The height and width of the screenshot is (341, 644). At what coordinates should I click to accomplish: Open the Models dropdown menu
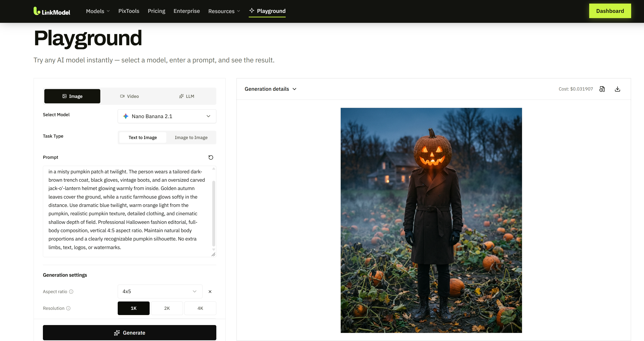[x=98, y=11]
